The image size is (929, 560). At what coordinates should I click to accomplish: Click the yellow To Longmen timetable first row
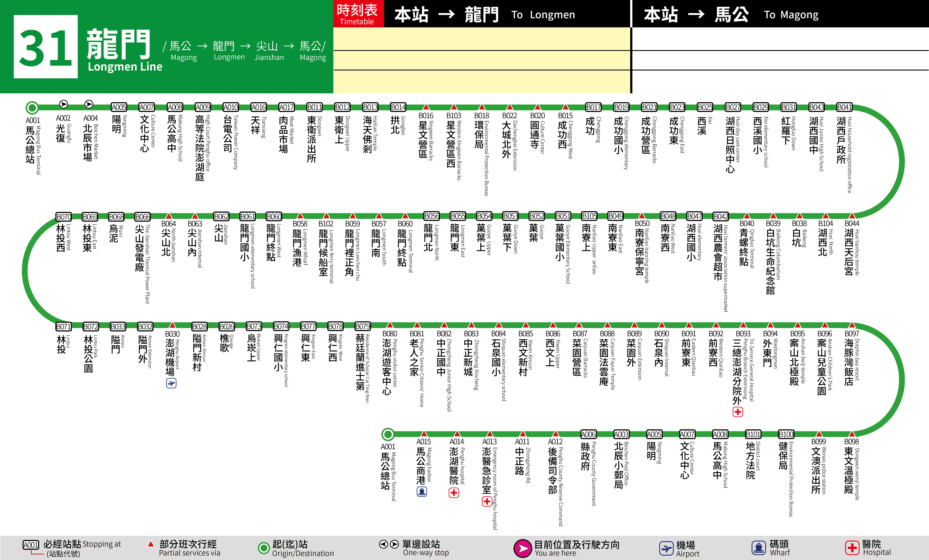click(x=482, y=39)
